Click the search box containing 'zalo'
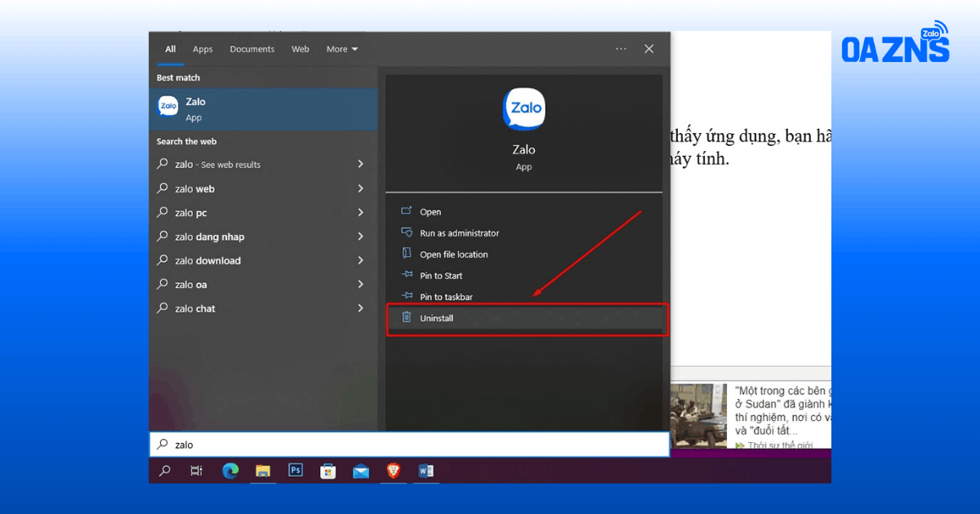This screenshot has height=514, width=980. coord(409,445)
